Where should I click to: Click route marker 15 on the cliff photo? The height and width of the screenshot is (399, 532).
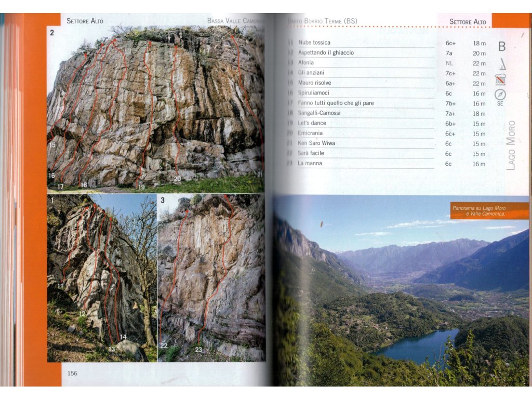[x=52, y=145]
